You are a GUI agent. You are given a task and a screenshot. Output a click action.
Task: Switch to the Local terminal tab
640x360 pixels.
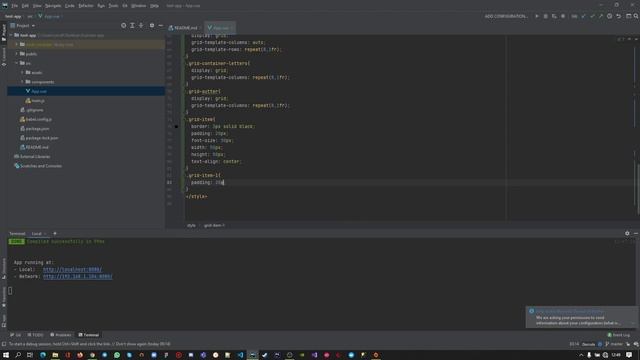click(37, 234)
